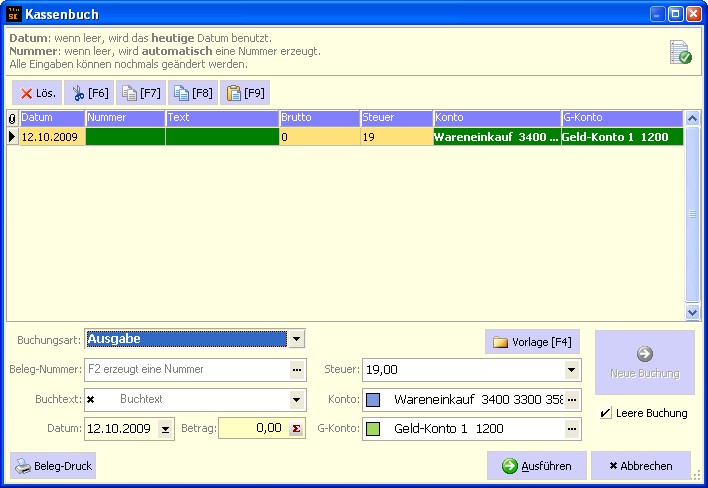Click the scissors cut [F6] button

point(89,93)
